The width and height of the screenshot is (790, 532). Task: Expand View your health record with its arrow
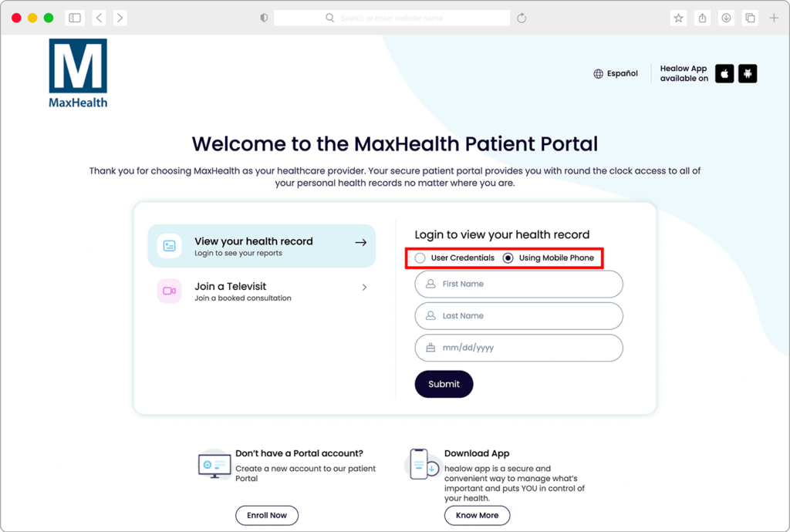pyautogui.click(x=360, y=241)
